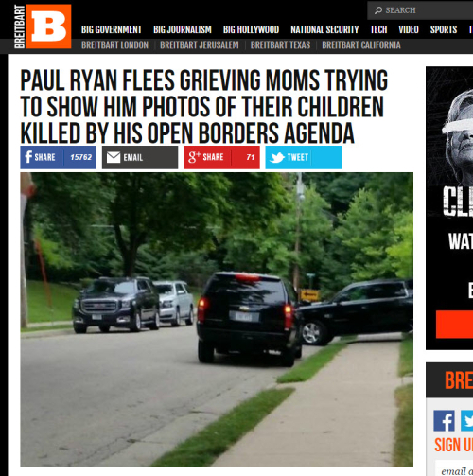The width and height of the screenshot is (473, 476).
Task: Open the Video section
Action: [409, 29]
